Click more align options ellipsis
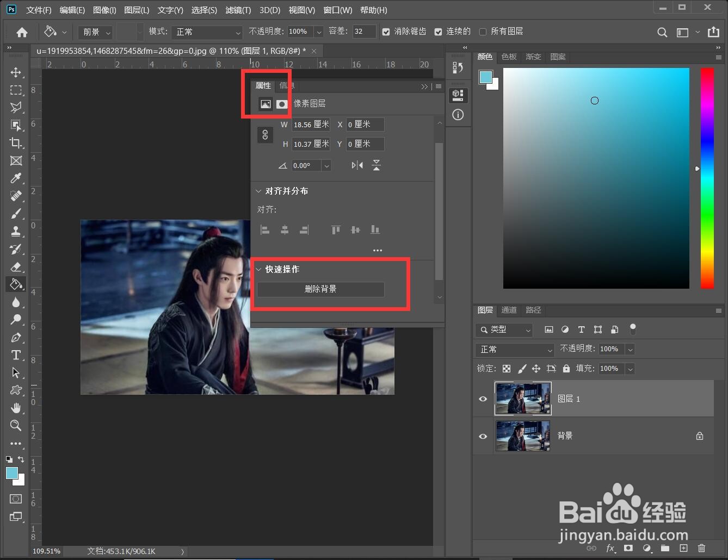 point(378,251)
